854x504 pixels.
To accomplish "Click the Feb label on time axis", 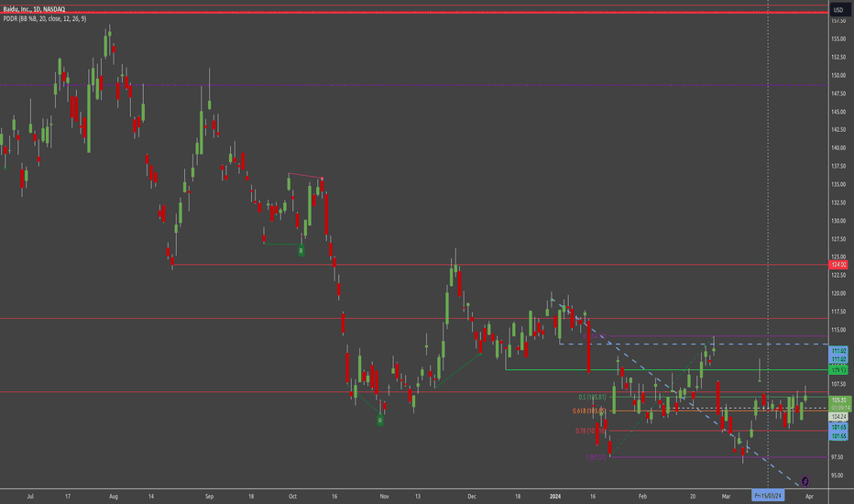I will [642, 497].
